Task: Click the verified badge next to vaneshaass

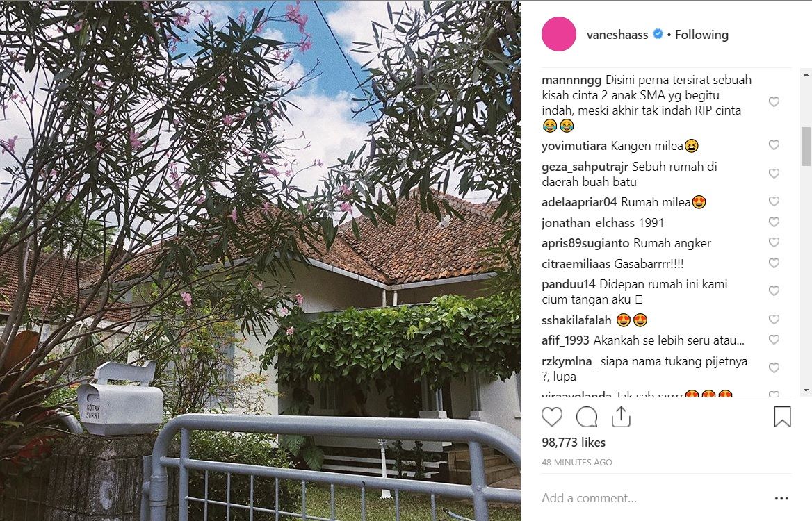Action: point(658,34)
